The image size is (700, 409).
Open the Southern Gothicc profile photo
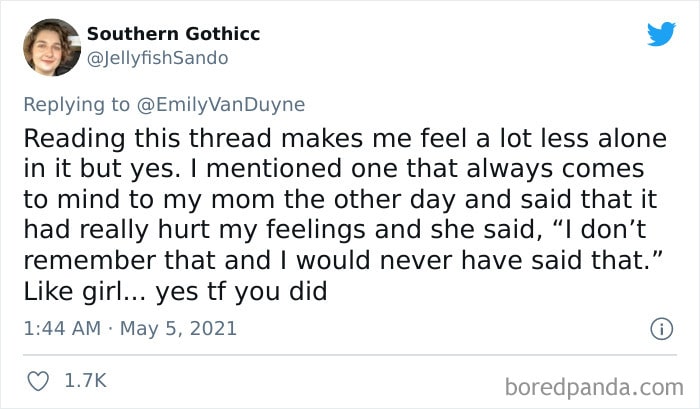[x=50, y=46]
